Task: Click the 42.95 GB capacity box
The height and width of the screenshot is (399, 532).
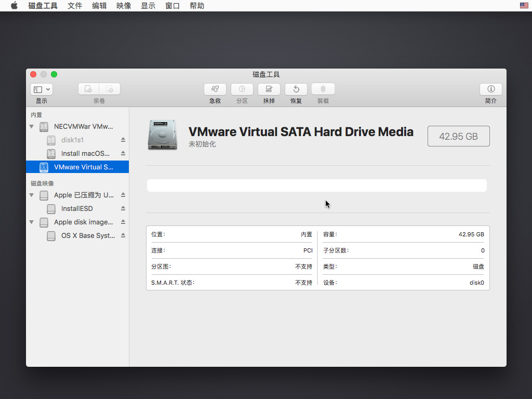Action: pos(458,136)
